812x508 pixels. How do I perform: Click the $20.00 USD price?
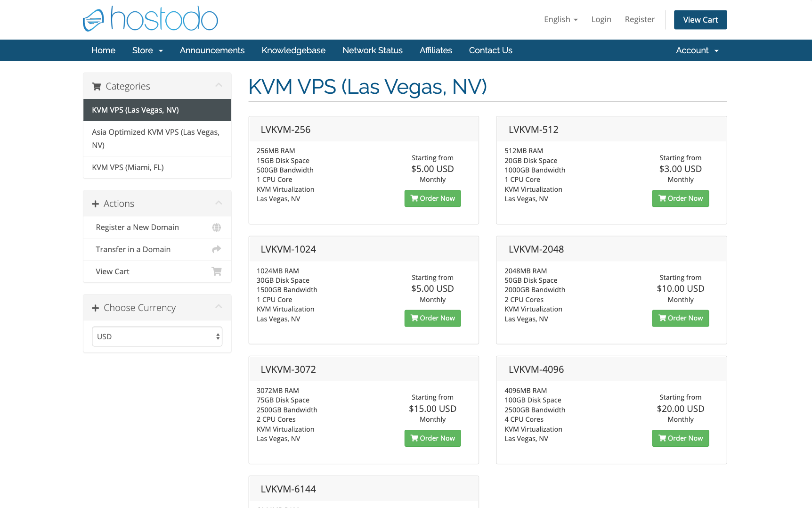(x=681, y=409)
